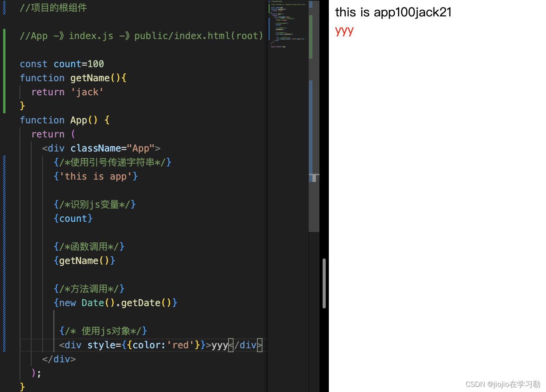Image resolution: width=546 pixels, height=392 pixels.
Task: Click the {getName()} expression line
Action: coord(84,261)
